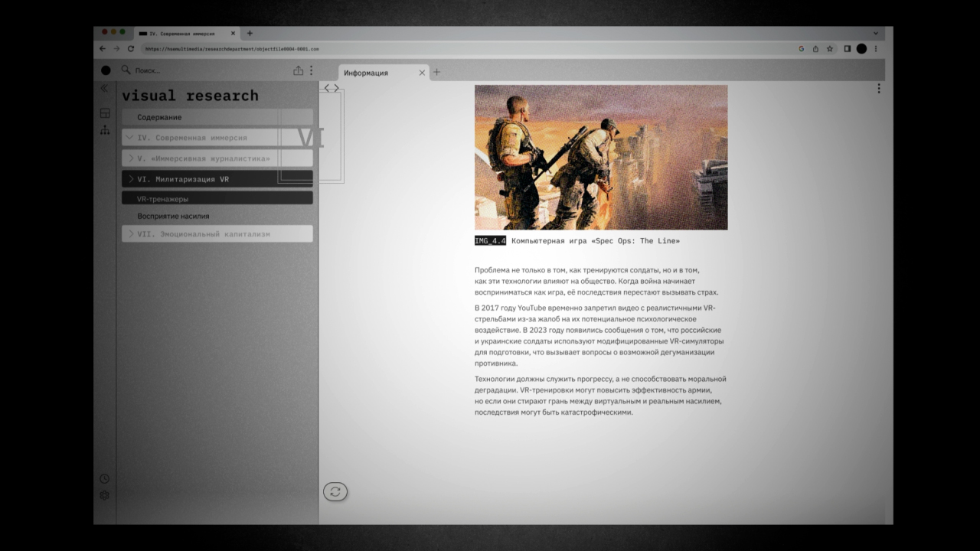Click the IMG_4.4 caption label
The image size is (980, 551).
click(490, 241)
